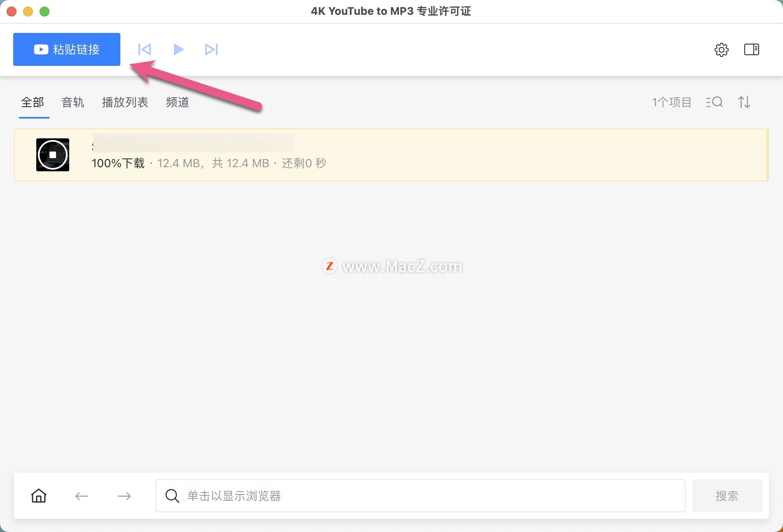Viewport: 783px width, 532px height.
Task: Stop the download on the track thumbnail
Action: [53, 155]
